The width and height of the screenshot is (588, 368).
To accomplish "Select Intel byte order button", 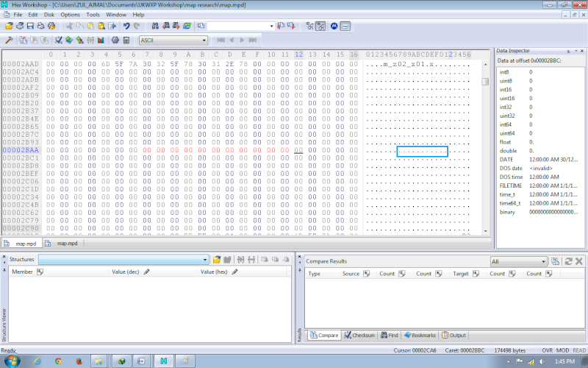I will coord(345,26).
